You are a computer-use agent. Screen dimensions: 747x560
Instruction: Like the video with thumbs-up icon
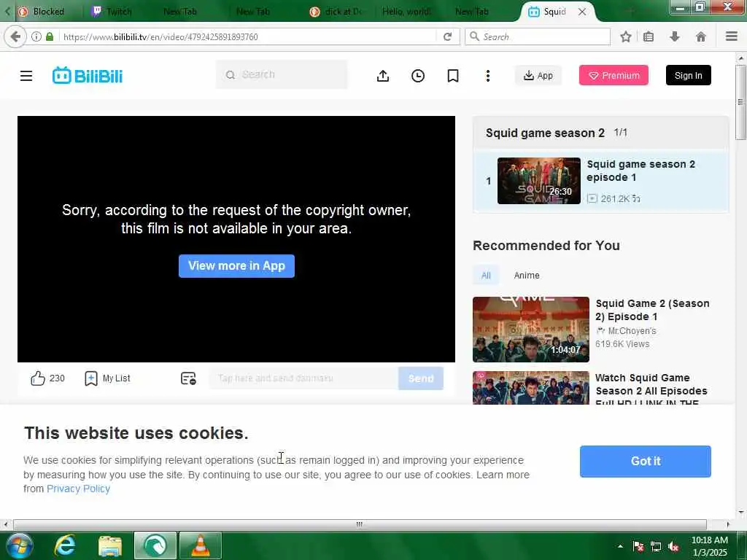coord(38,378)
